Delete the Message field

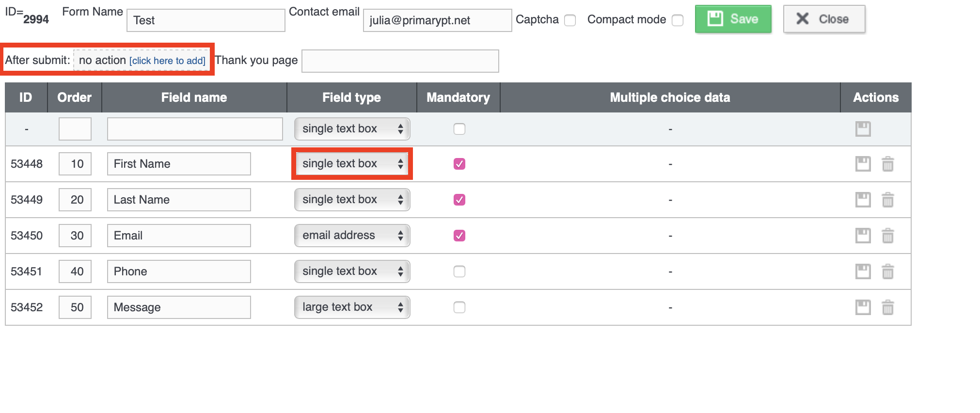point(888,307)
